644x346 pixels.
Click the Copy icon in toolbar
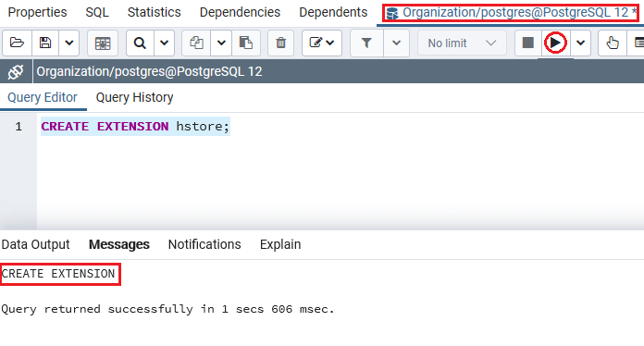[x=196, y=43]
